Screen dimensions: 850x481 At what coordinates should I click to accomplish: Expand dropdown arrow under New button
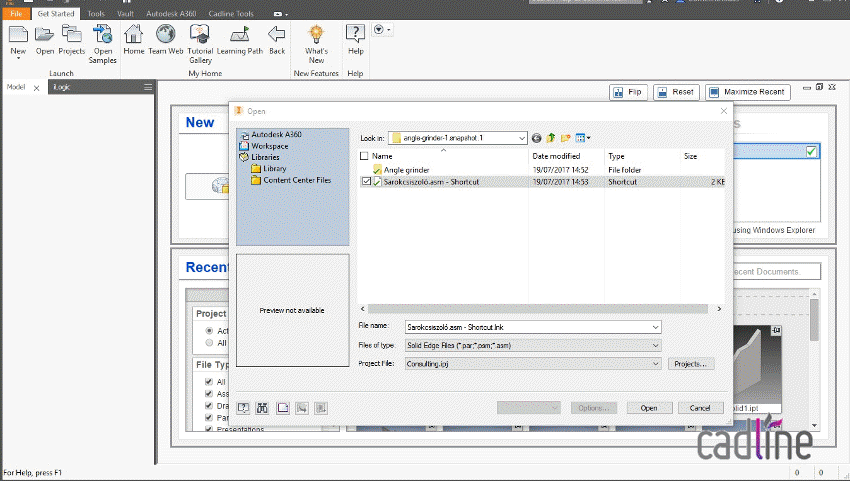[x=18, y=58]
